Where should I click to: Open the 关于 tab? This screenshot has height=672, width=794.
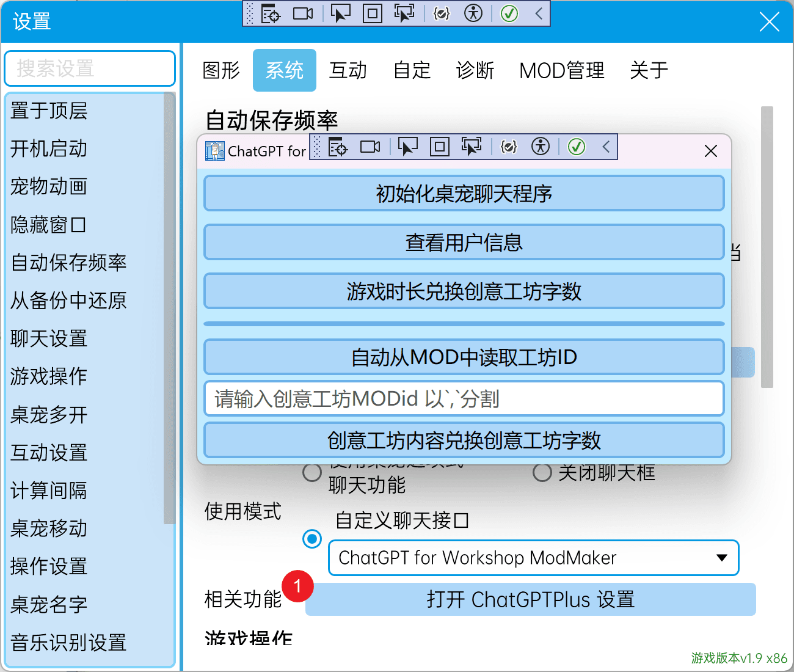[649, 70]
